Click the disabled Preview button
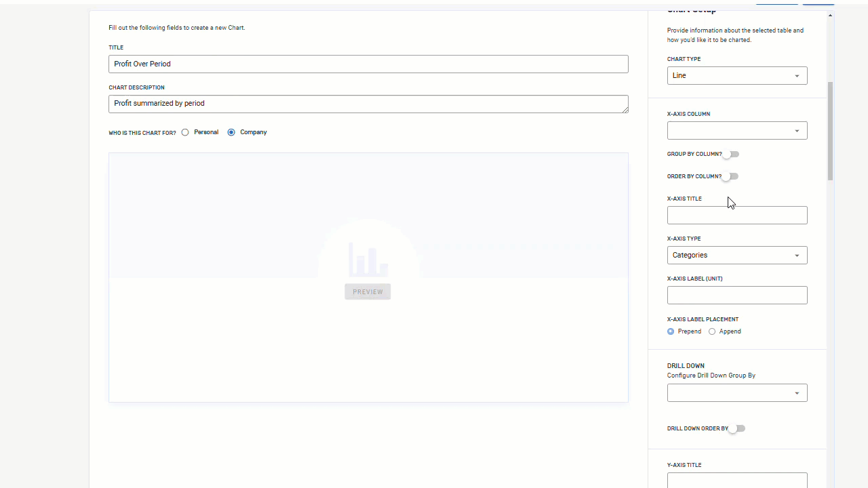Image resolution: width=868 pixels, height=488 pixels. [x=368, y=291]
